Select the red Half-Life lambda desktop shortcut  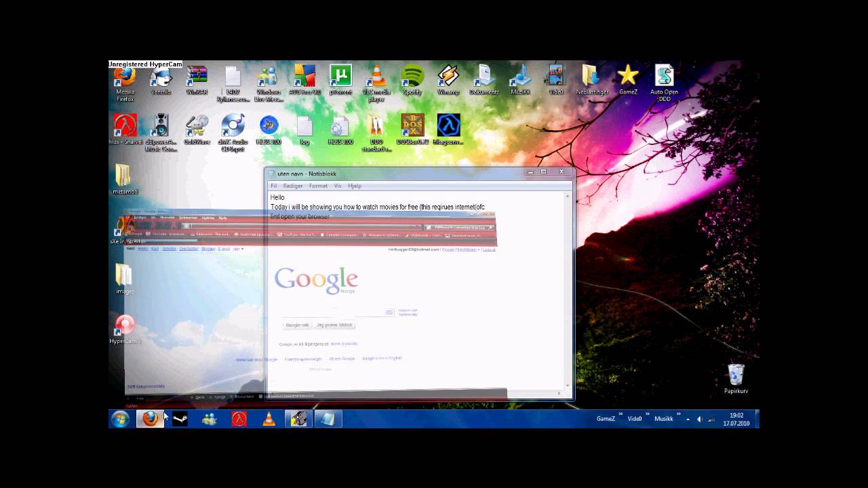(x=125, y=130)
